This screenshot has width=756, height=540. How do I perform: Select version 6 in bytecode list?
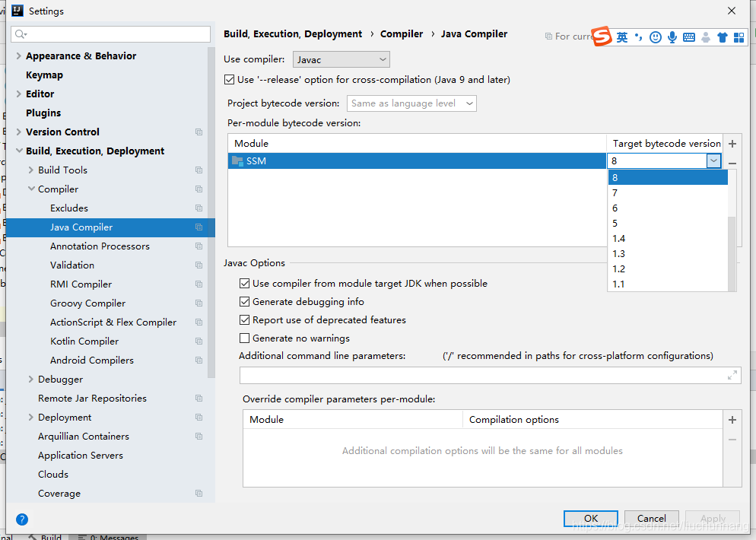[668, 208]
